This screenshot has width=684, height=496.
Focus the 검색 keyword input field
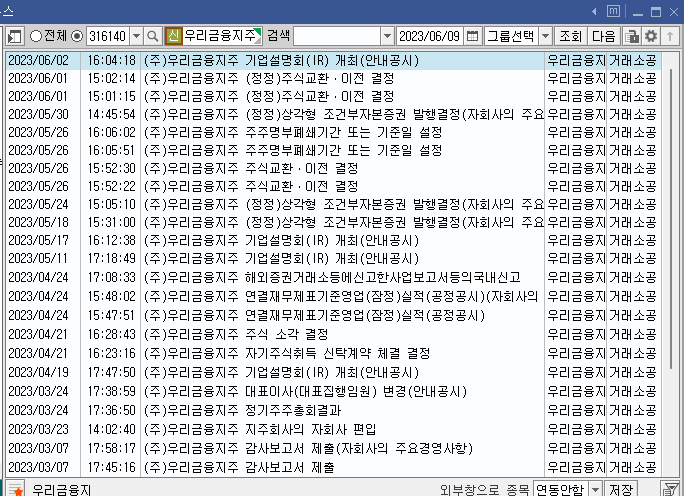[337, 36]
